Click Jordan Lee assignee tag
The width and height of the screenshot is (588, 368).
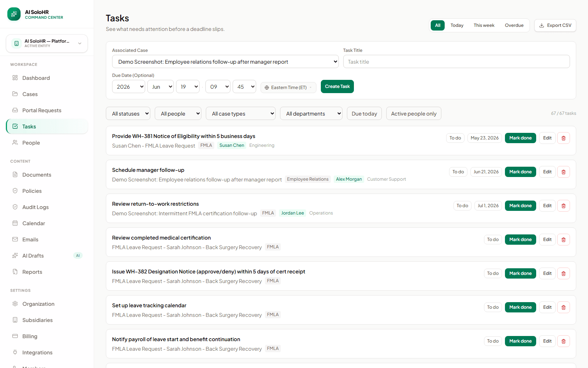tap(293, 213)
